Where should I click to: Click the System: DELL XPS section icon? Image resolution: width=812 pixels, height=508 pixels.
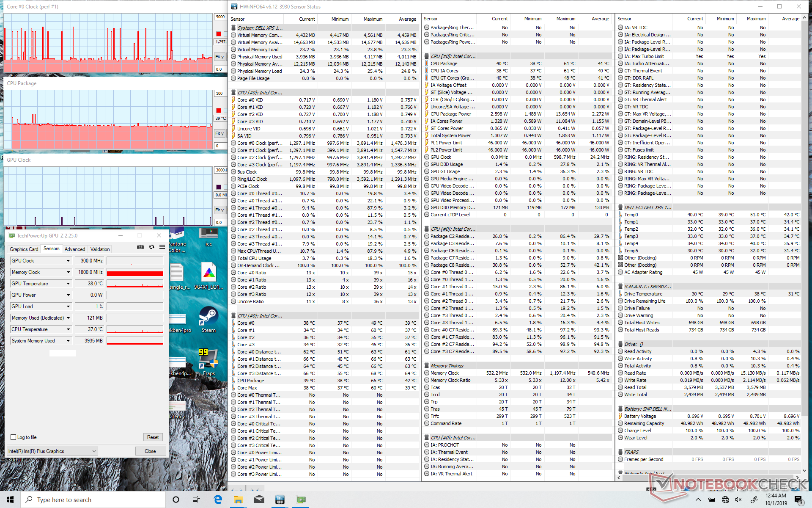click(x=233, y=28)
